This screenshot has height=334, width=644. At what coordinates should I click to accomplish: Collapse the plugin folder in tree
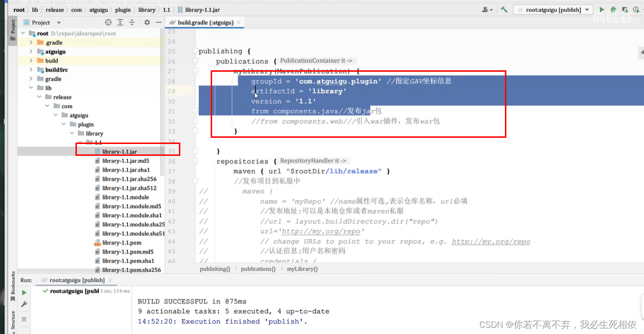pos(64,124)
